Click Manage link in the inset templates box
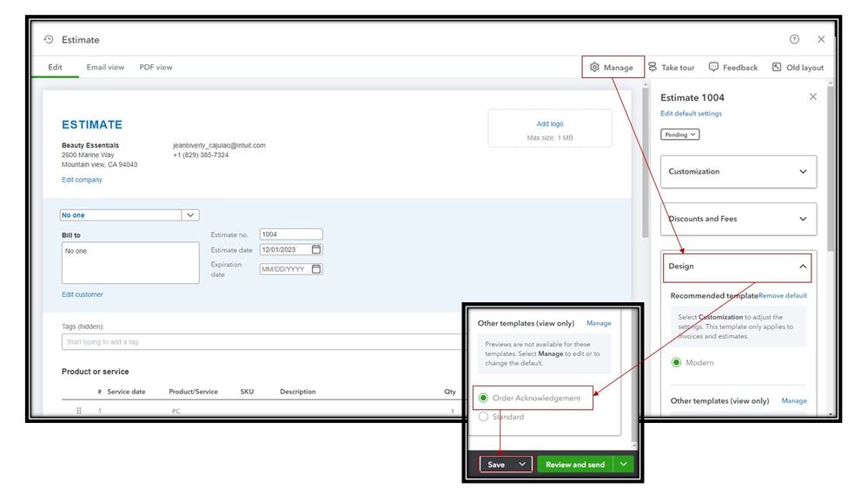Viewport: 868px width, 488px height. point(599,323)
